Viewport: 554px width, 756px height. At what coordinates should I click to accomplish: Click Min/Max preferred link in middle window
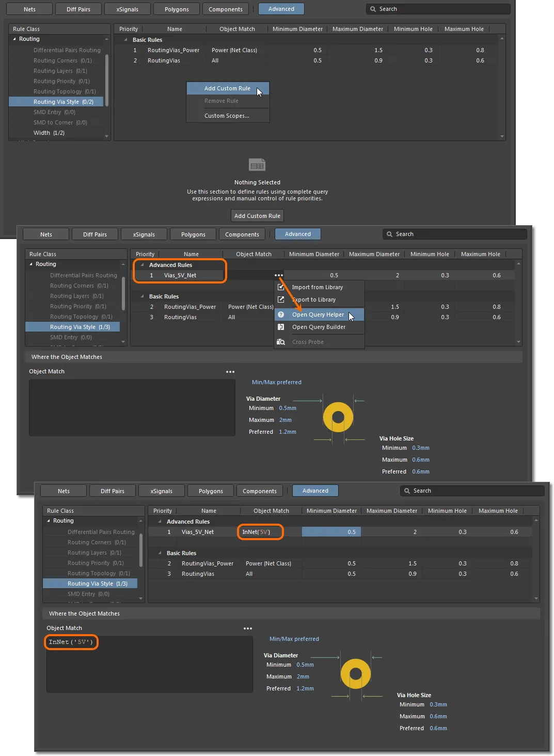click(277, 383)
